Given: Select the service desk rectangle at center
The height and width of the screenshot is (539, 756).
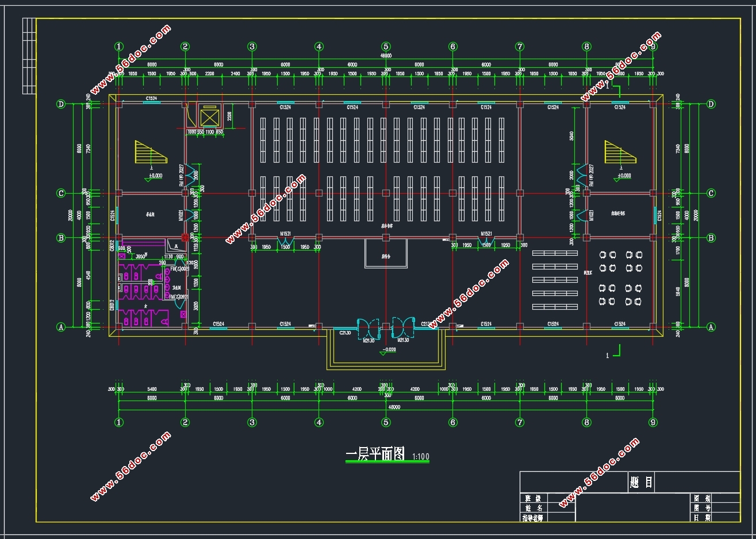Looking at the screenshot, I should pos(386,253).
